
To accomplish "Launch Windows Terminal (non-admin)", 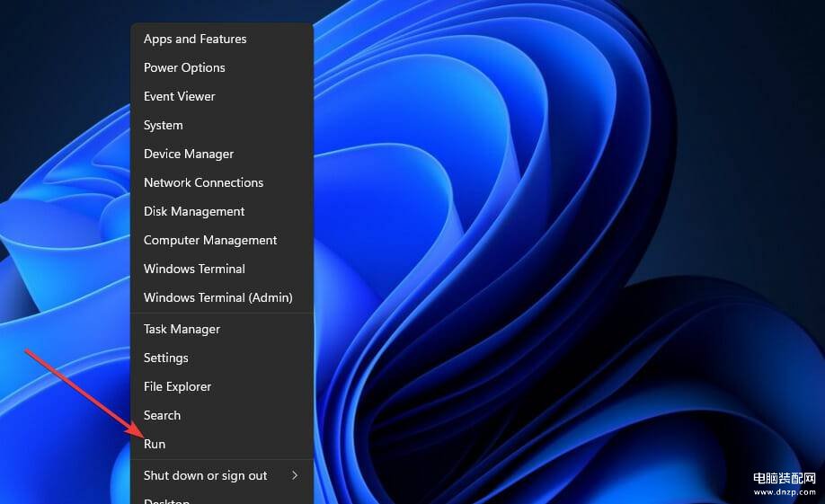I will tap(221, 269).
